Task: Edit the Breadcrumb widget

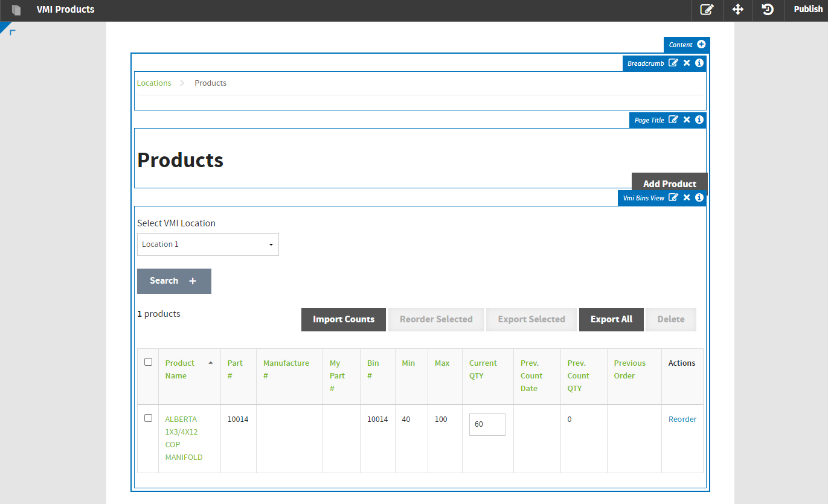Action: coord(673,63)
